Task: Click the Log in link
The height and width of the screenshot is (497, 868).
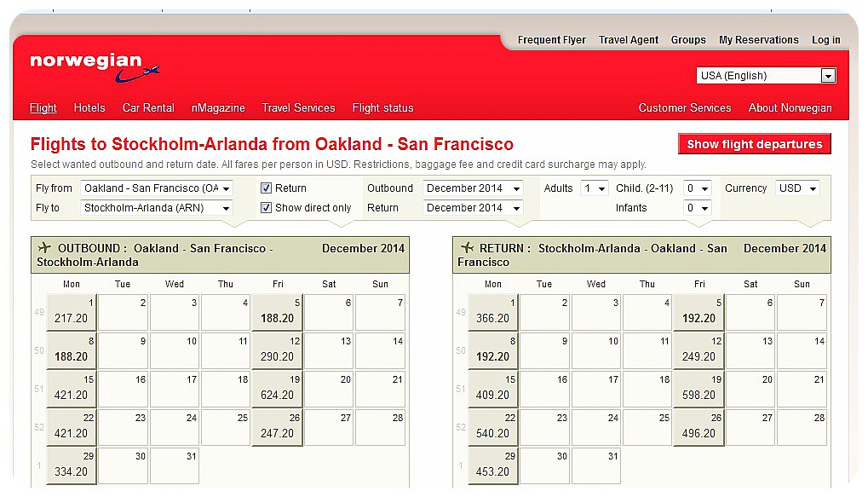Action: (x=825, y=39)
